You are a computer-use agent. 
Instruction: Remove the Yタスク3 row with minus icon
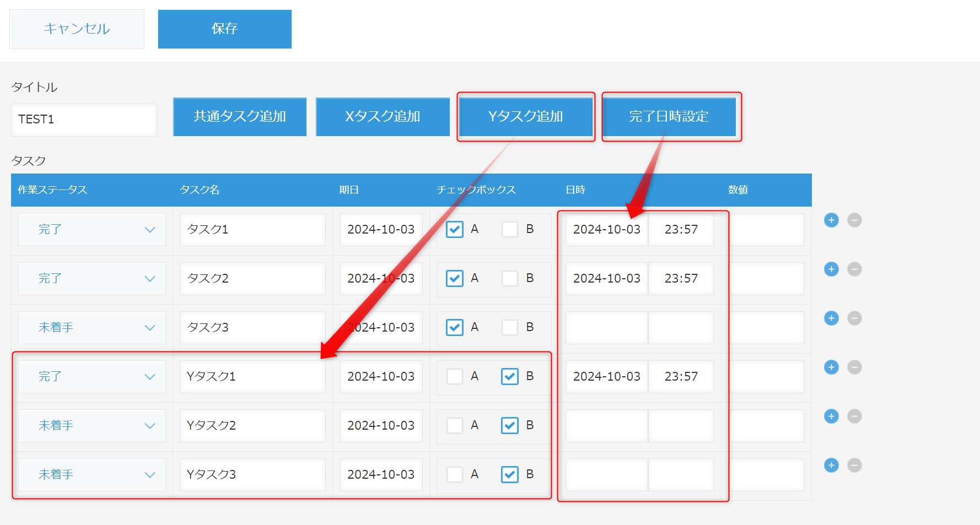(854, 466)
